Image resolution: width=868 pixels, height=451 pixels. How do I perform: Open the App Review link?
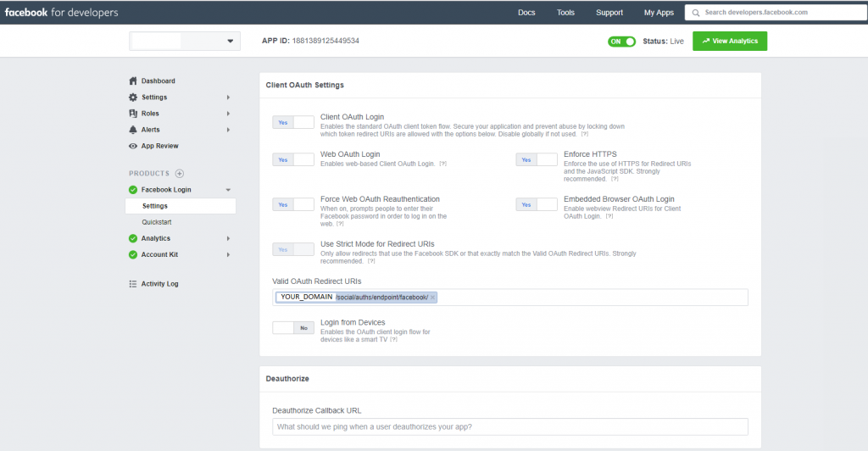160,146
